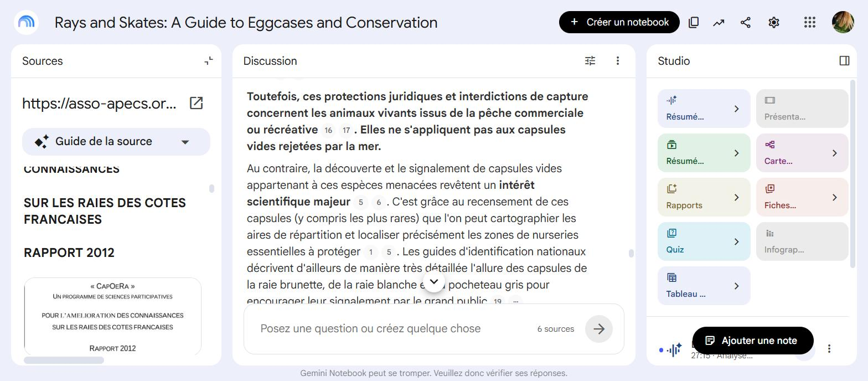
Task: Click the duplicate notebook icon
Action: [x=694, y=22]
